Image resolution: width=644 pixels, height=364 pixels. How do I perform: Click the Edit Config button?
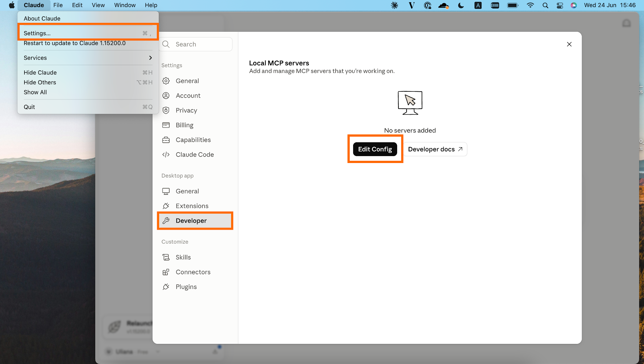[x=375, y=149]
